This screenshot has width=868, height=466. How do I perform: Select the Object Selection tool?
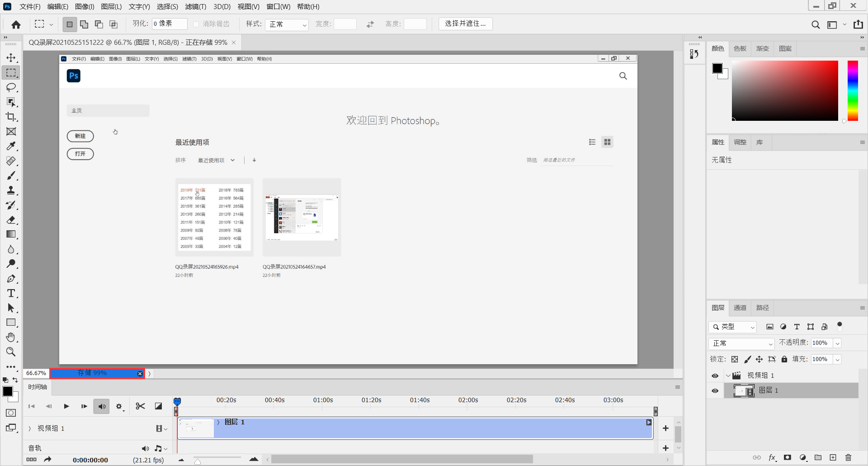click(11, 102)
